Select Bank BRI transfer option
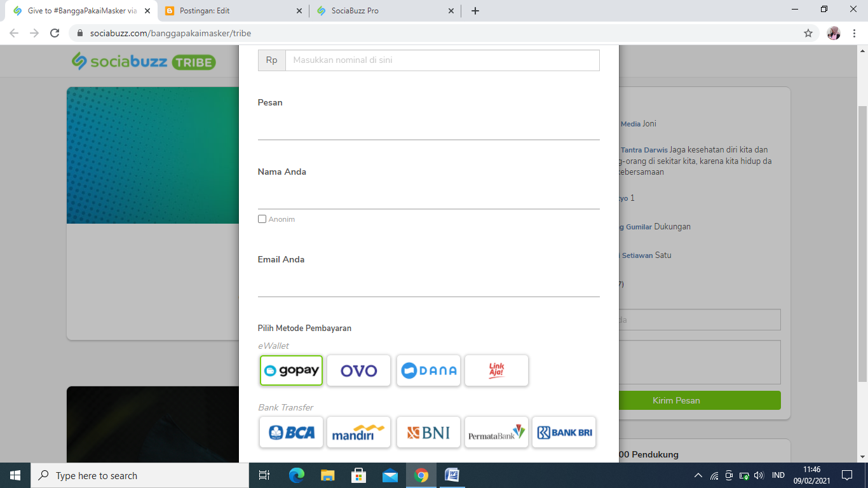Screen dimensions: 868x488 pyautogui.click(x=564, y=432)
